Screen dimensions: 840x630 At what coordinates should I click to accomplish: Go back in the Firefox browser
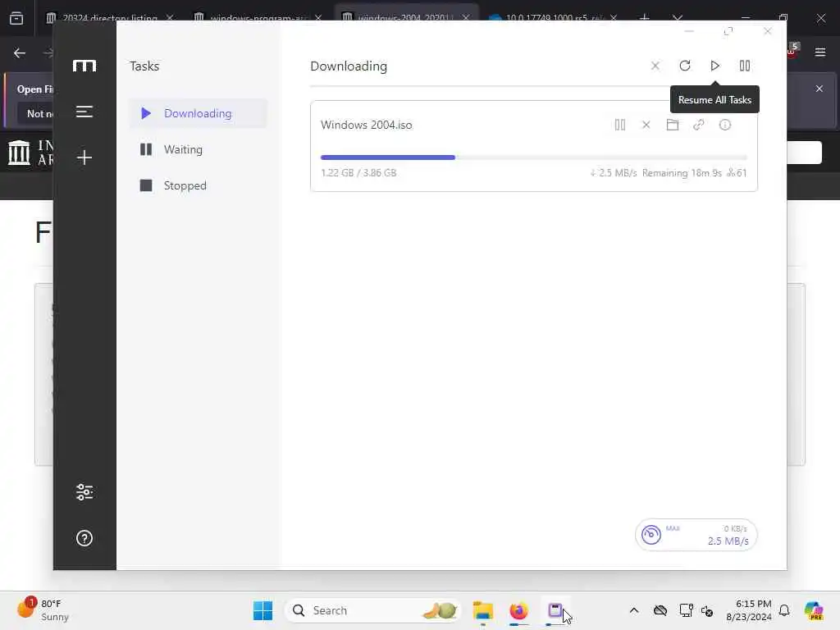tap(20, 53)
